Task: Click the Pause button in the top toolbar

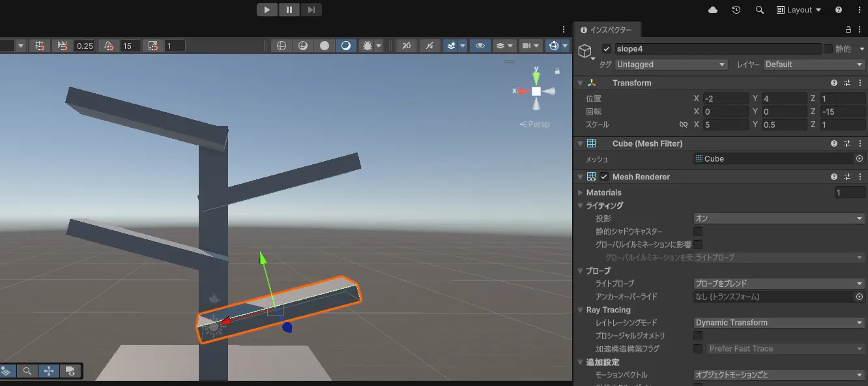Action: coord(289,10)
